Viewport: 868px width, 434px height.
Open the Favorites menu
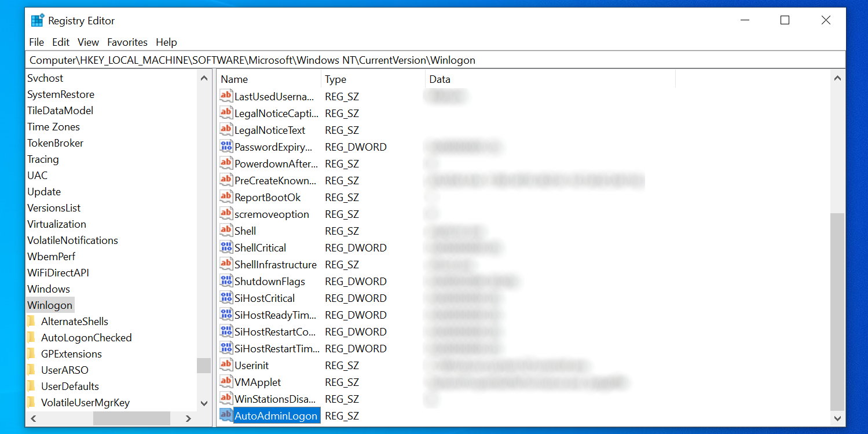(127, 42)
